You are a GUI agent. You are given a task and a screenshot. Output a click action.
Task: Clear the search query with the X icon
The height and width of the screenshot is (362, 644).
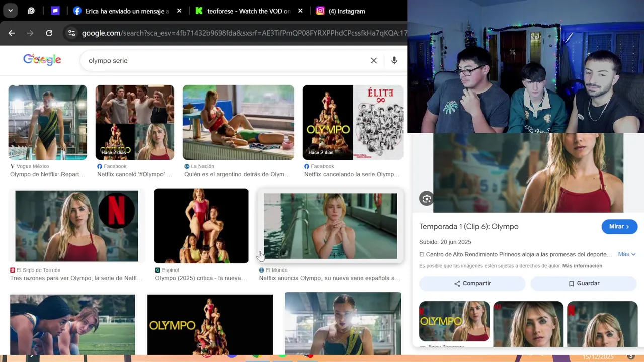pos(374,60)
